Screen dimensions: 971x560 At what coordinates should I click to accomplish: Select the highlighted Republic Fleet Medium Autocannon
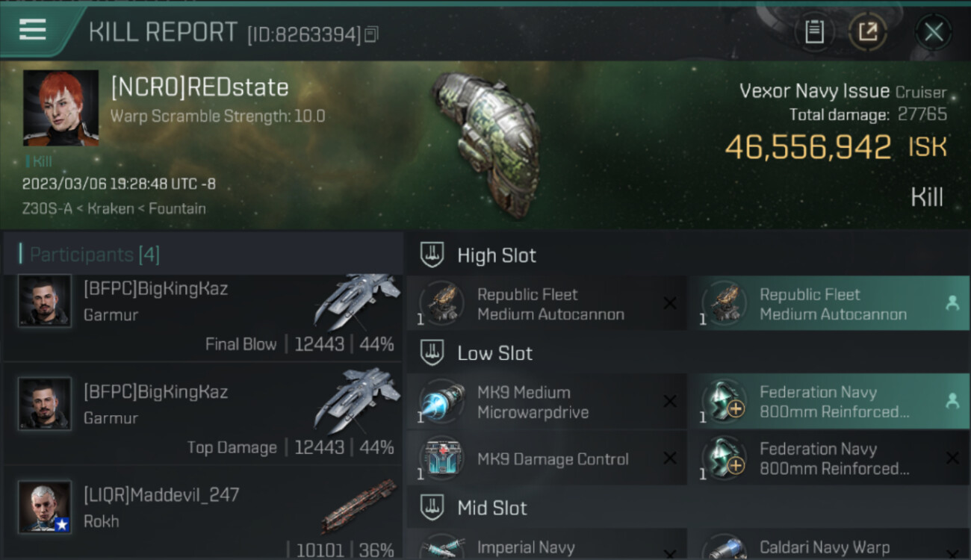click(829, 303)
